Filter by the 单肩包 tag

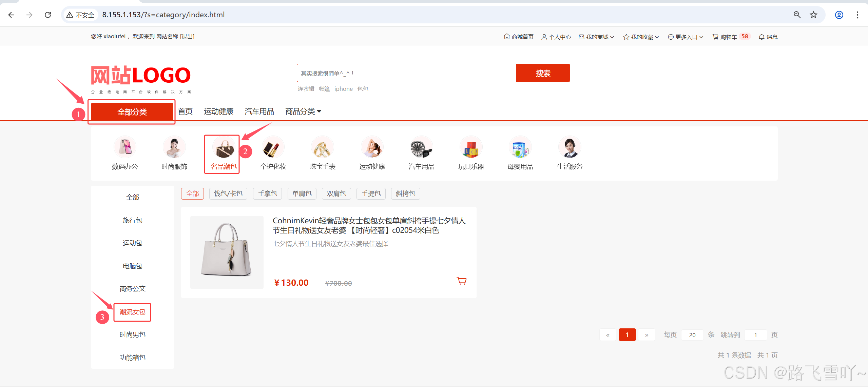click(302, 194)
